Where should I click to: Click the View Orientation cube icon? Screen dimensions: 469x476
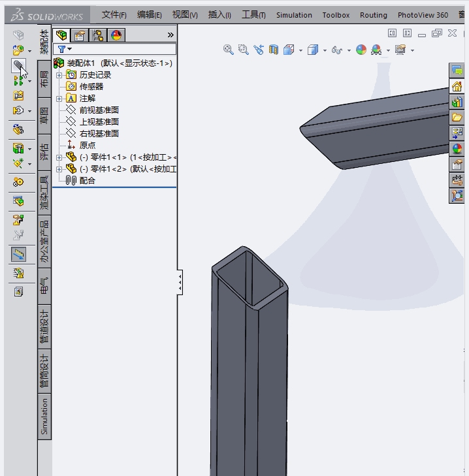click(x=289, y=50)
